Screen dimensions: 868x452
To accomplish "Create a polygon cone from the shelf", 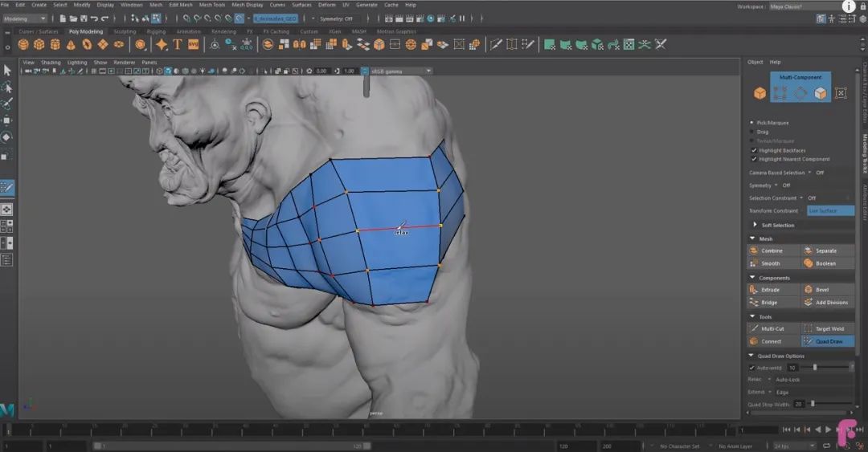I will pos(71,45).
